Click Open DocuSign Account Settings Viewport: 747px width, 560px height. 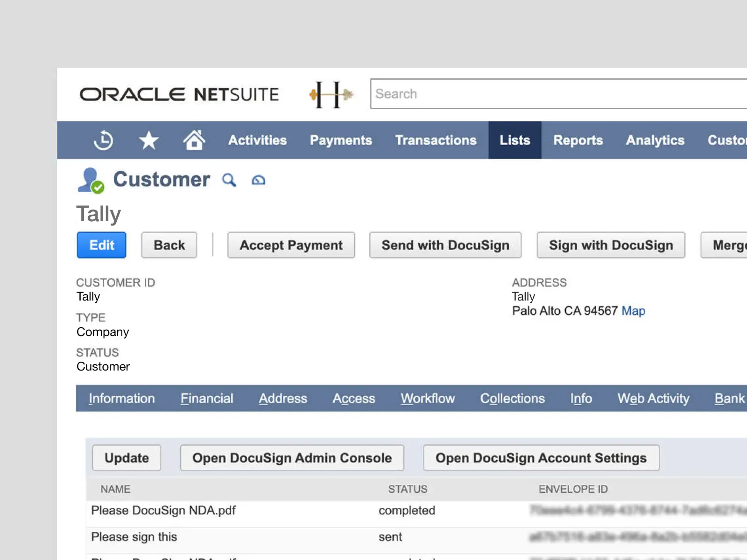pyautogui.click(x=541, y=458)
